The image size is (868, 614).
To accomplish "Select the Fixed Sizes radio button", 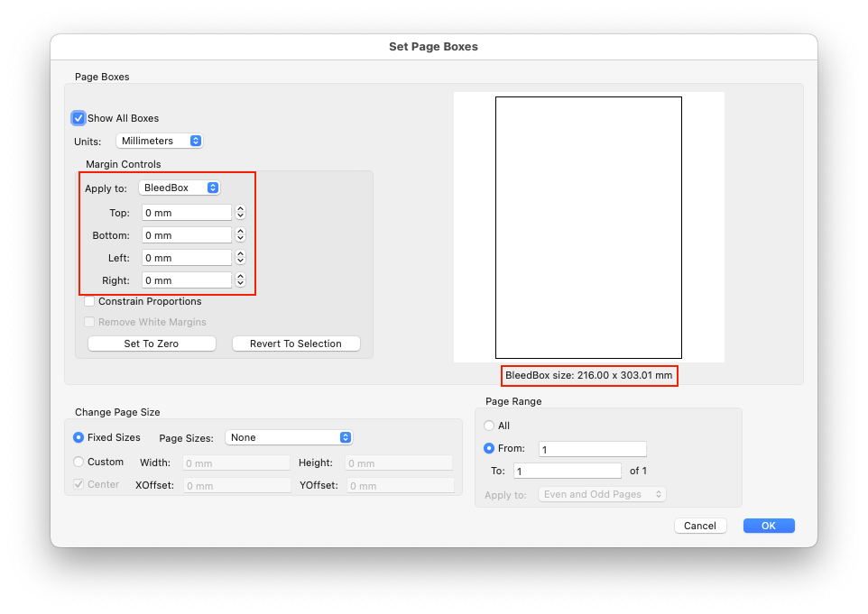I will 79,437.
